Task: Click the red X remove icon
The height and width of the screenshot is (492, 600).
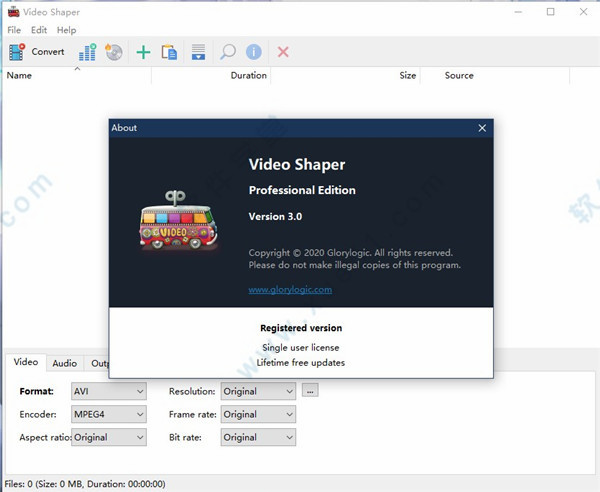Action: (x=283, y=52)
